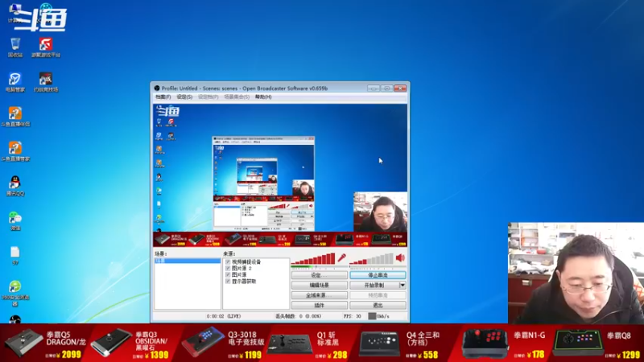
Task: Mute desktop audio via the red speaker icon
Action: point(400,257)
